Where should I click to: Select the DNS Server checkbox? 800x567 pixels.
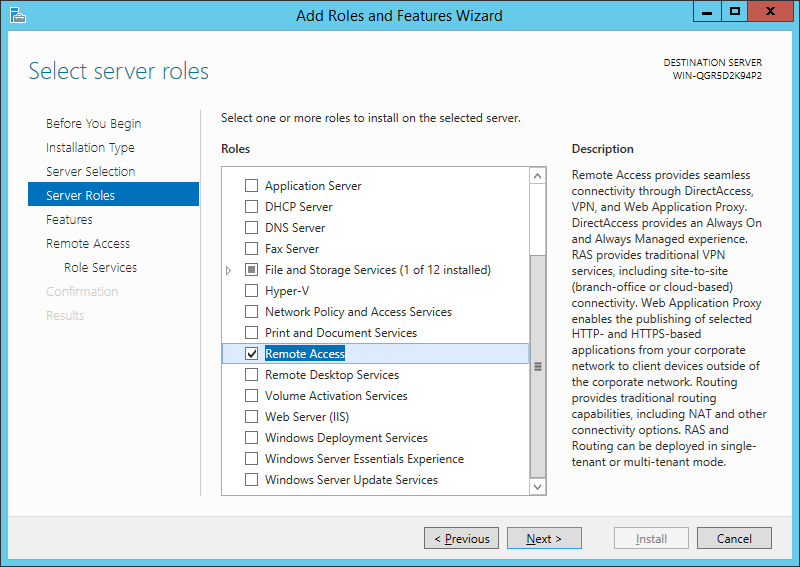[252, 228]
